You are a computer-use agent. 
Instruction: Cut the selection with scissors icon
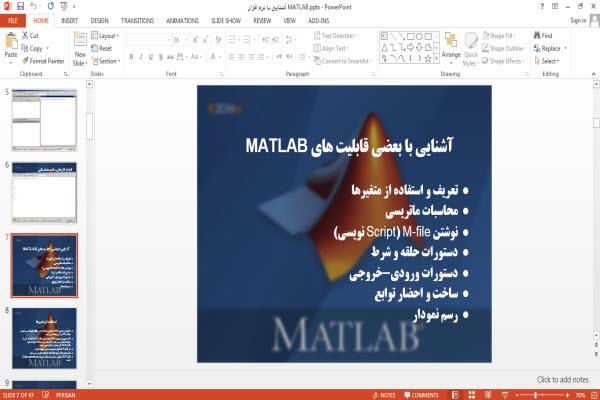(x=25, y=36)
